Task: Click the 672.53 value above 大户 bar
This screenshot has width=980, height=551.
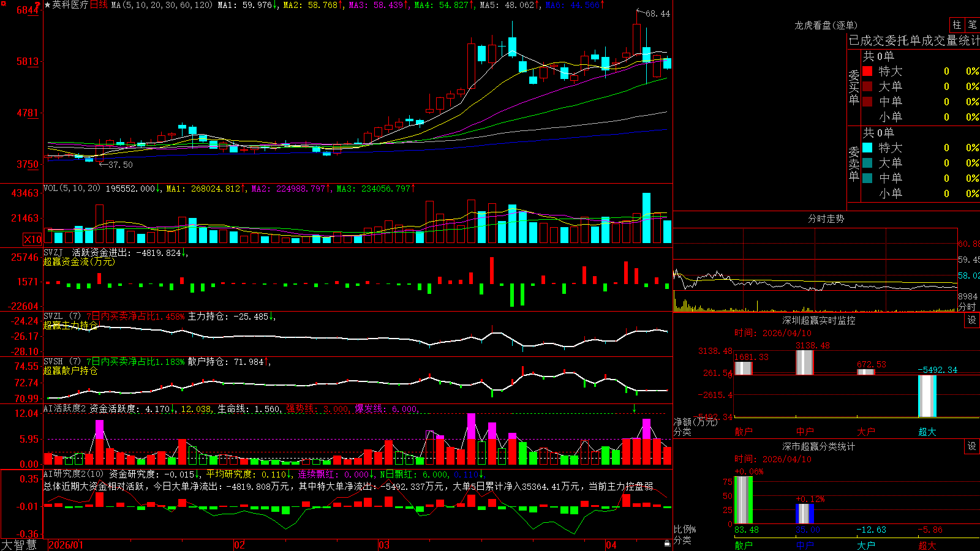Action: point(872,364)
